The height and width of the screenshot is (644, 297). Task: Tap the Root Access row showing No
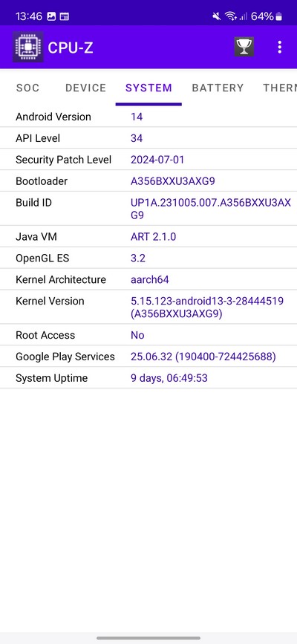(x=148, y=335)
